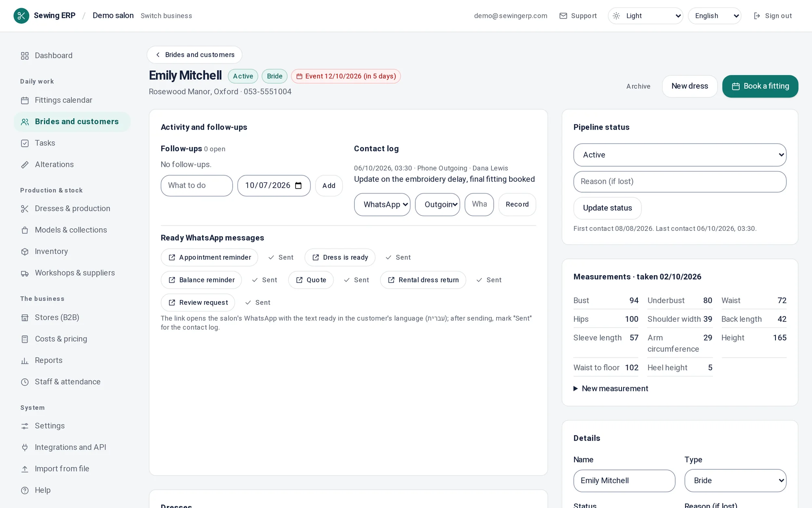Viewport: 812px width, 508px height.
Task: Mark Quote message as Sent
Action: (x=356, y=280)
